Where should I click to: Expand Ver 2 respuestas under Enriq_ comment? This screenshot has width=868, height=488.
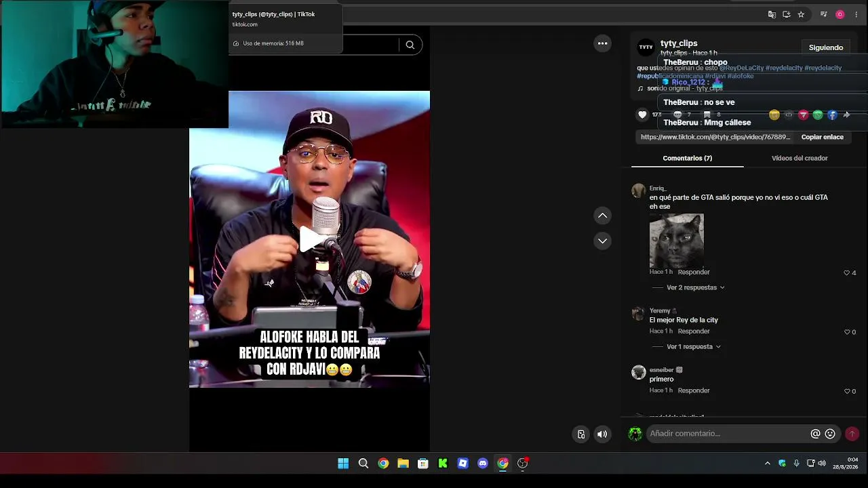tap(696, 287)
